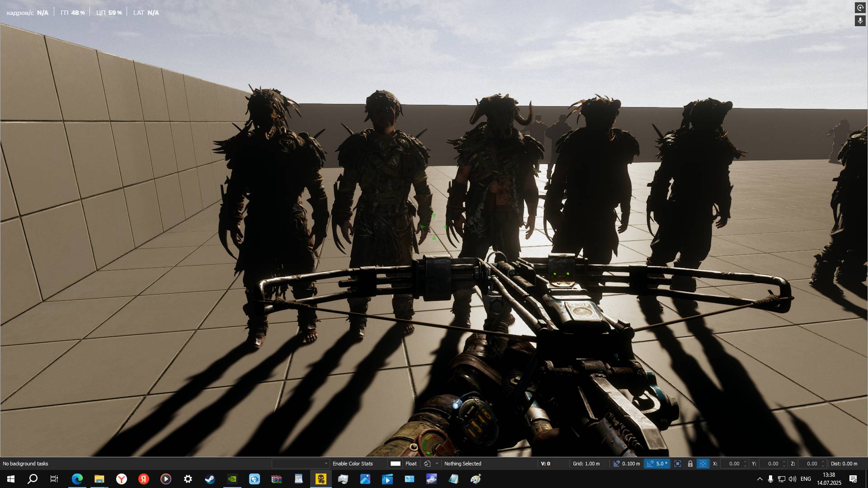868x488 pixels.
Task: Open the NVIDIA app in the taskbar
Action: [x=232, y=479]
